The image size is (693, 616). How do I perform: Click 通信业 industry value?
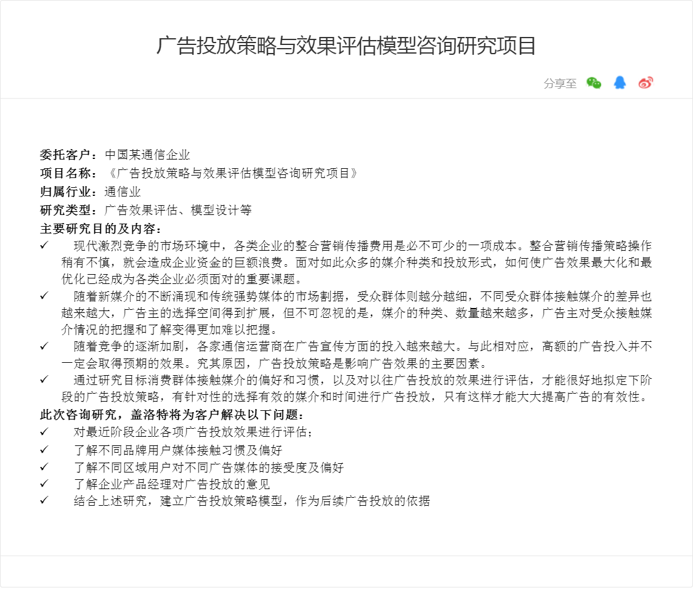point(123,192)
